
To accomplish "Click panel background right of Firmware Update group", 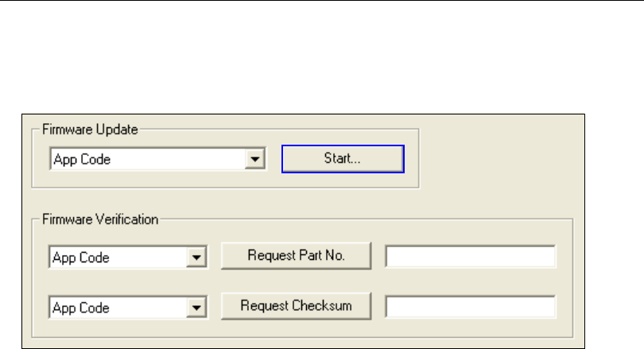I will (x=501, y=159).
